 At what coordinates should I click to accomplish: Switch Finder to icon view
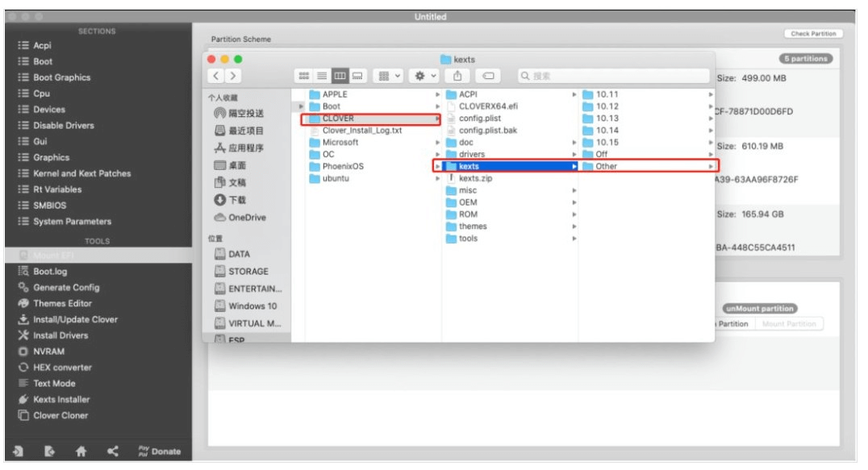304,76
